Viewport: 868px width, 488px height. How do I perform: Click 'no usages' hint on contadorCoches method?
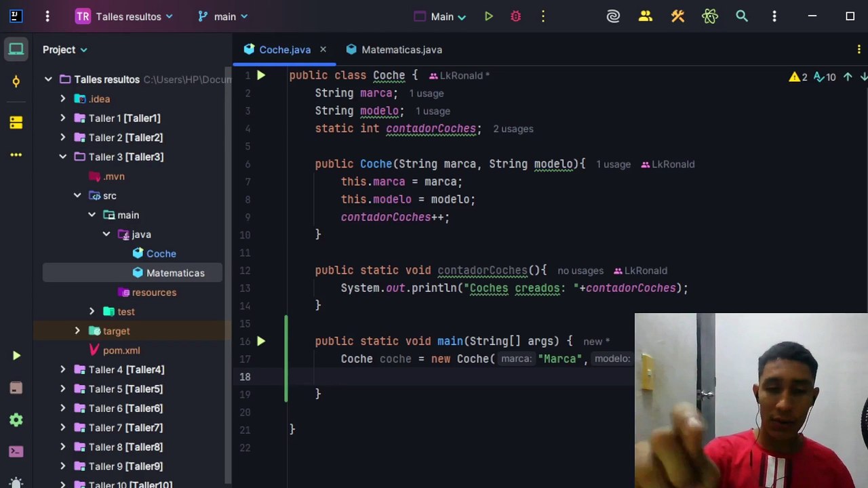click(x=580, y=270)
